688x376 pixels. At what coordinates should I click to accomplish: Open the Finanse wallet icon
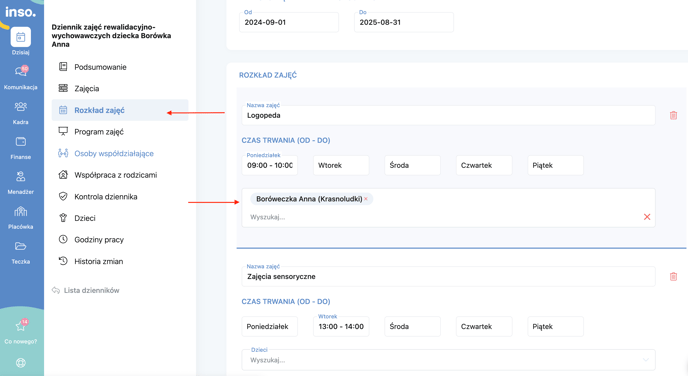21,142
